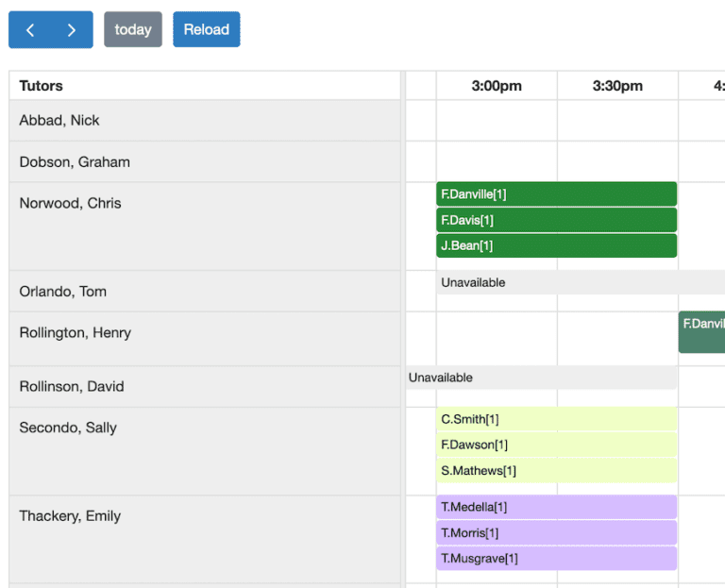Open the S.Mathews booking
Image resolution: width=725 pixels, height=588 pixels.
coord(556,470)
